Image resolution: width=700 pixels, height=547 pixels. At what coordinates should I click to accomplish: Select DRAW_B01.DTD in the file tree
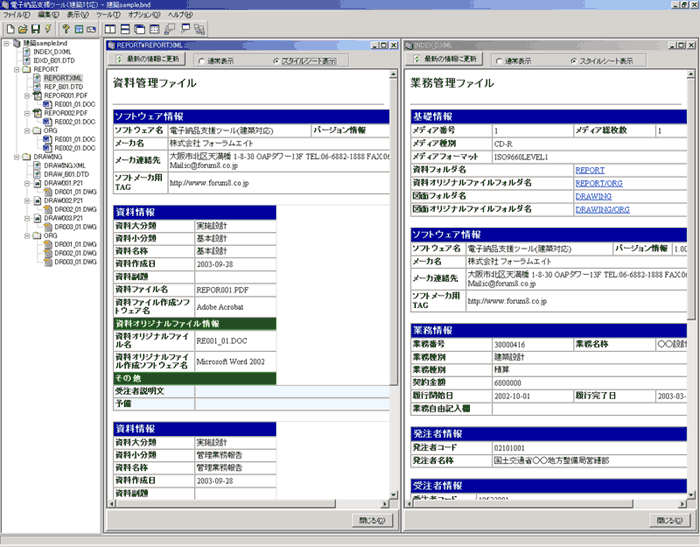[66, 174]
